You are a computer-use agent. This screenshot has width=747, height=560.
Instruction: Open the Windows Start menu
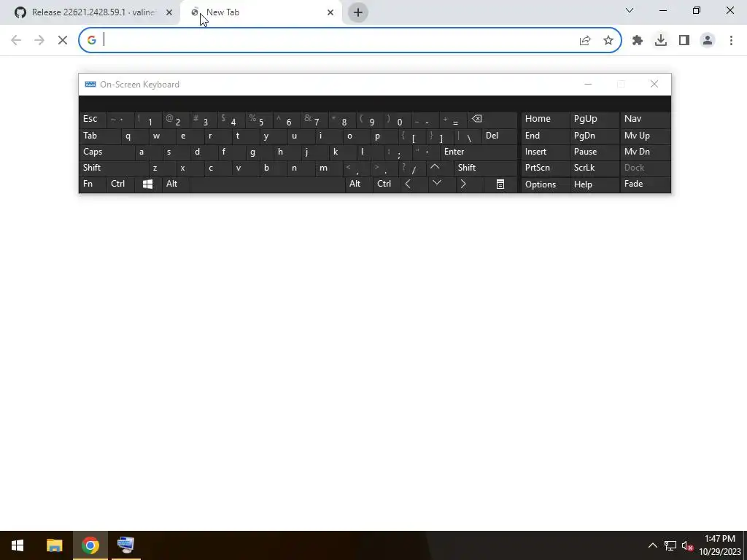tap(18, 545)
